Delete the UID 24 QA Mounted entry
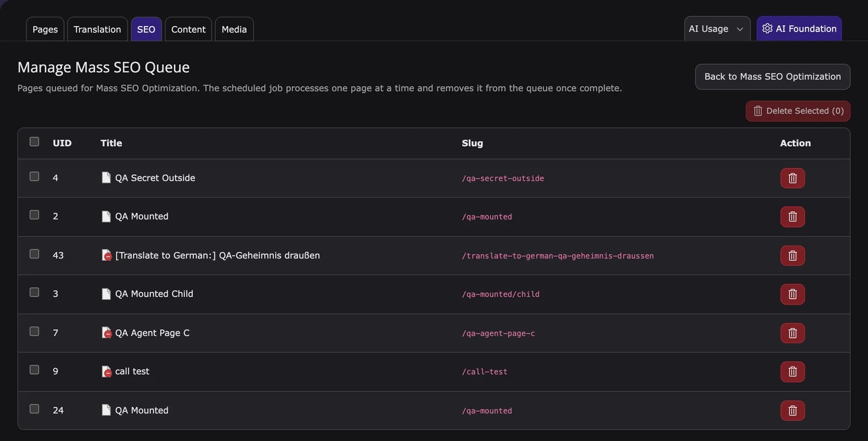 pyautogui.click(x=793, y=411)
